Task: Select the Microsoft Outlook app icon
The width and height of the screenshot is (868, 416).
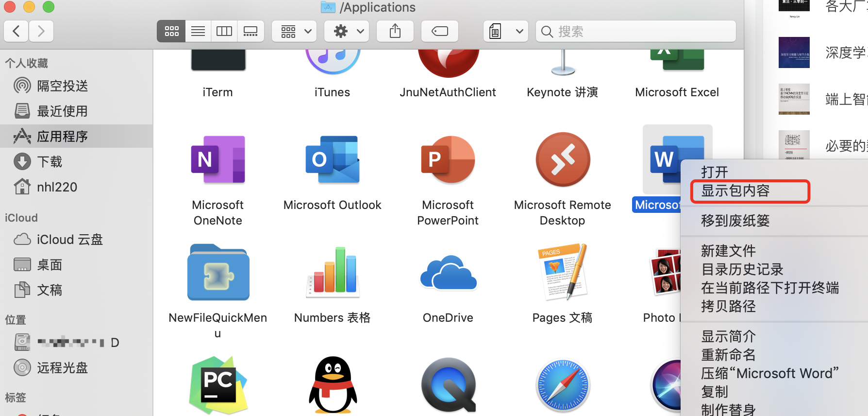Action: 333,159
